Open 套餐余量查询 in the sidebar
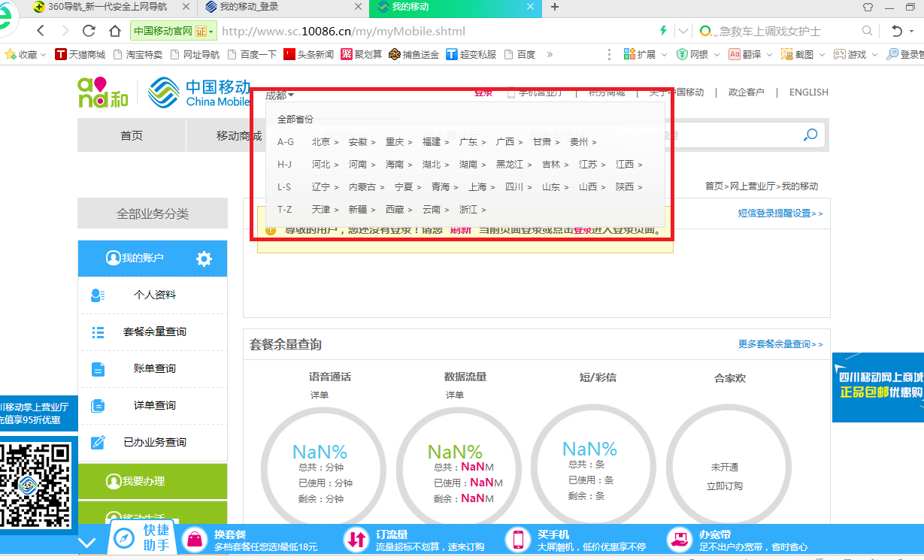 153,332
